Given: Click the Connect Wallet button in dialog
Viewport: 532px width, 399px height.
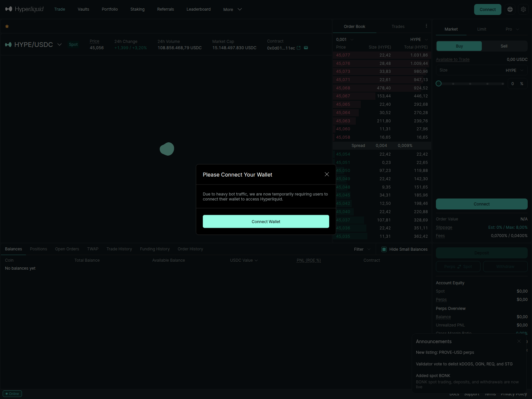Looking at the screenshot, I should tap(266, 221).
